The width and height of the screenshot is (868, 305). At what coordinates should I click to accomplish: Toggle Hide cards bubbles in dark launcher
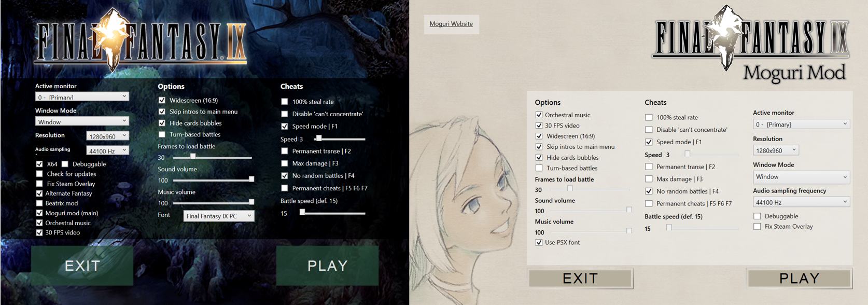coord(162,123)
